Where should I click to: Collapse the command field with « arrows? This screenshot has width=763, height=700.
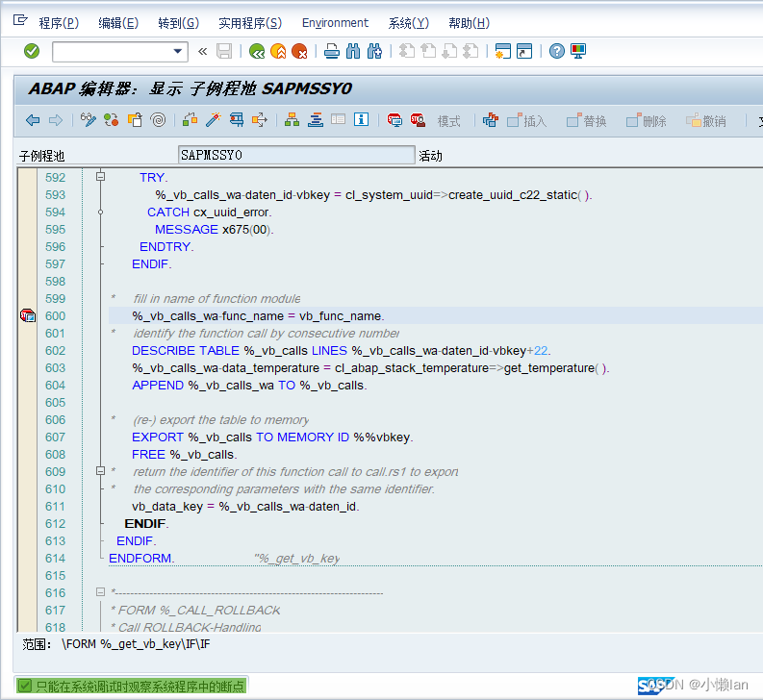tap(202, 51)
